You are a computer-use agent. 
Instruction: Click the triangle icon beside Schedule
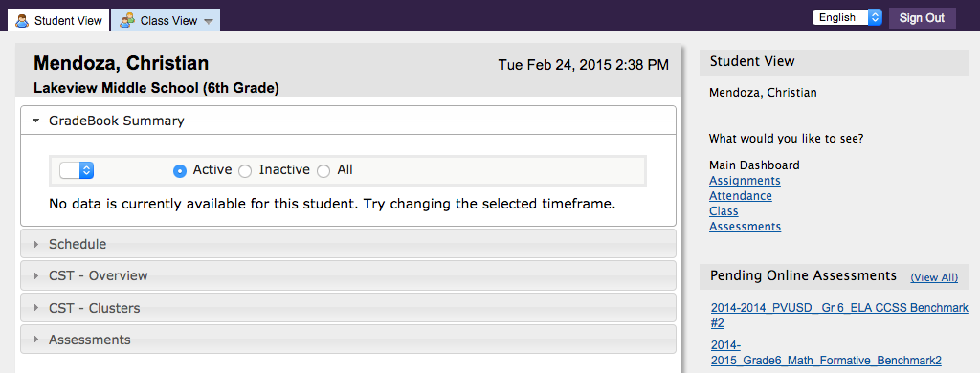(36, 244)
